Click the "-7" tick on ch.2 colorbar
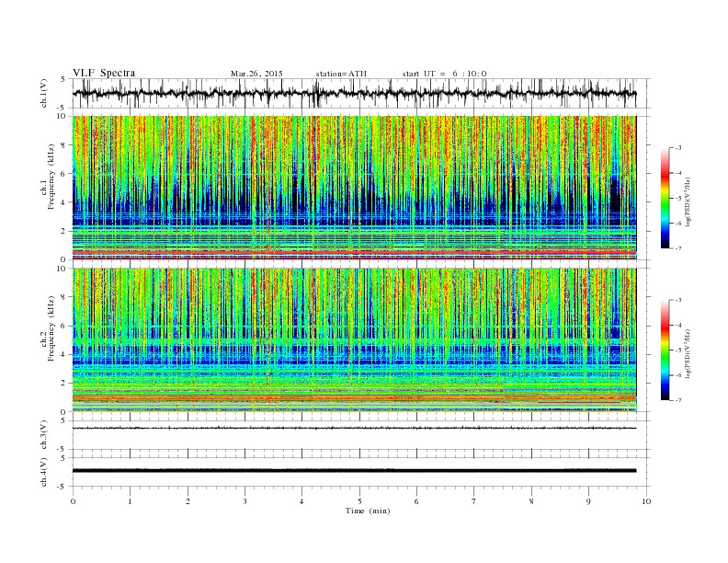Image resolution: width=728 pixels, height=563 pixels. 678,400
